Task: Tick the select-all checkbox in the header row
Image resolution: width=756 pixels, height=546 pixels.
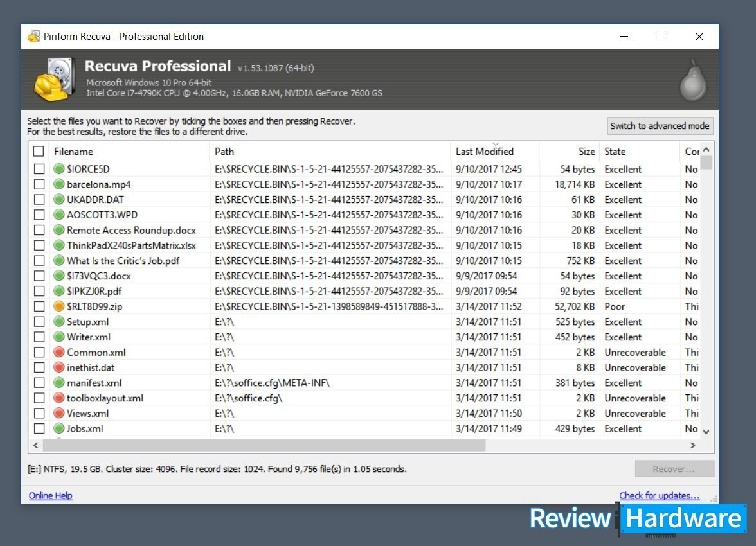Action: tap(39, 152)
